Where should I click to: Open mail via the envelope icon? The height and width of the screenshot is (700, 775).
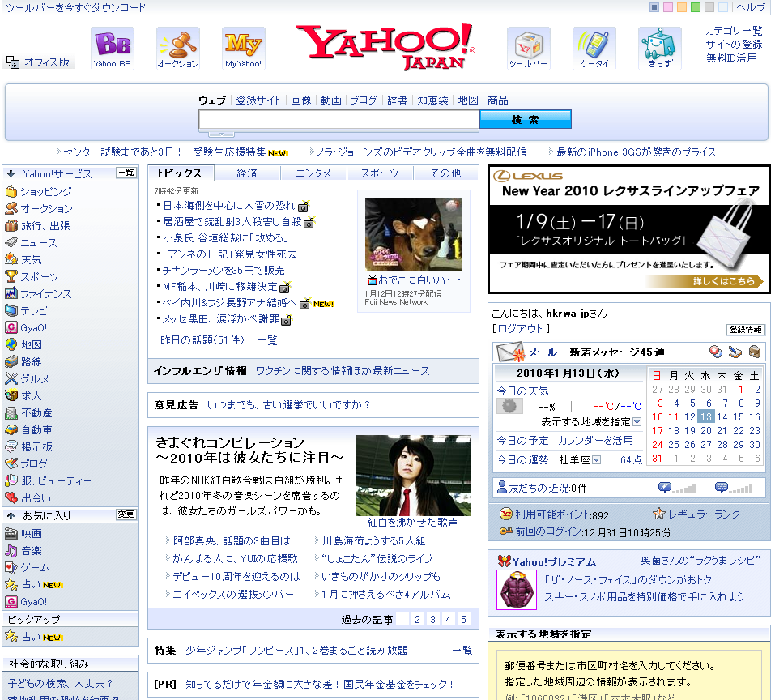510,352
